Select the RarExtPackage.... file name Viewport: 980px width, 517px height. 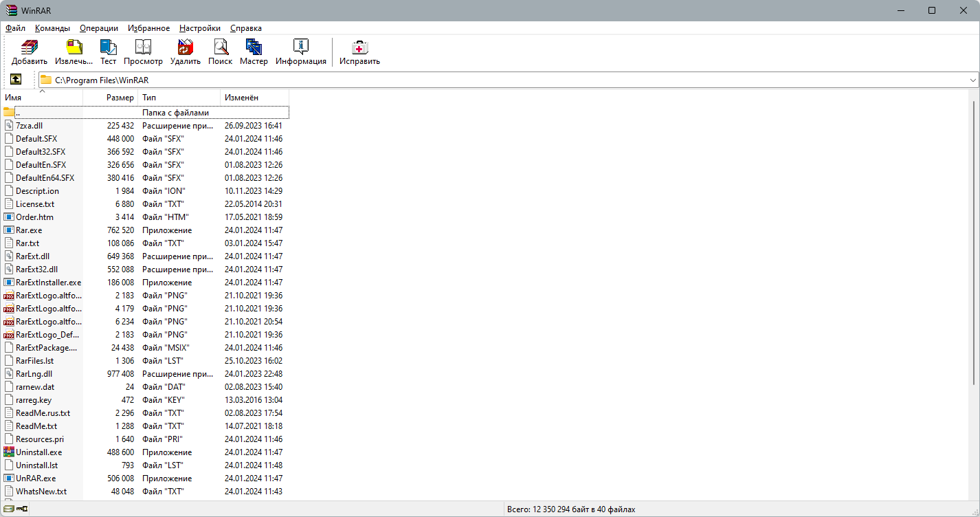47,348
